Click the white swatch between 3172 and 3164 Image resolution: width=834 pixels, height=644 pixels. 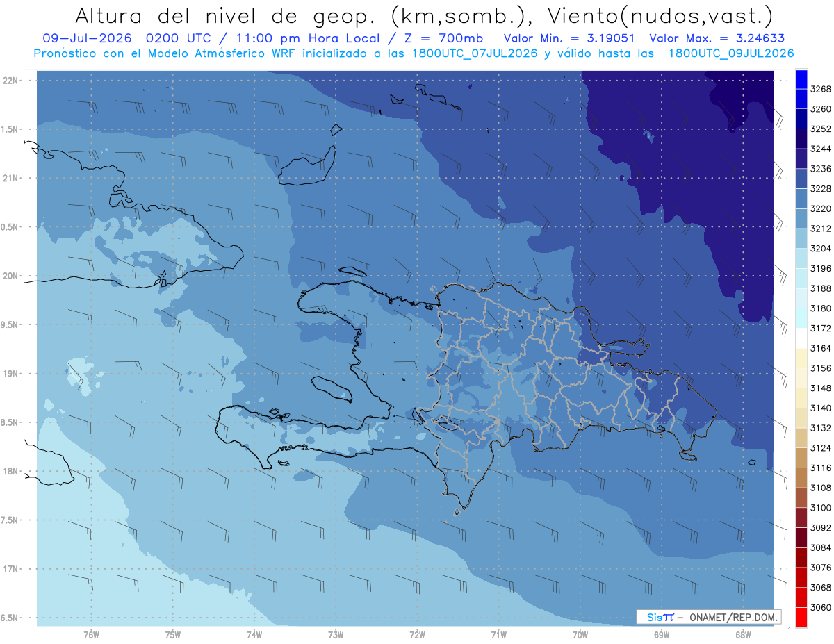click(801, 338)
